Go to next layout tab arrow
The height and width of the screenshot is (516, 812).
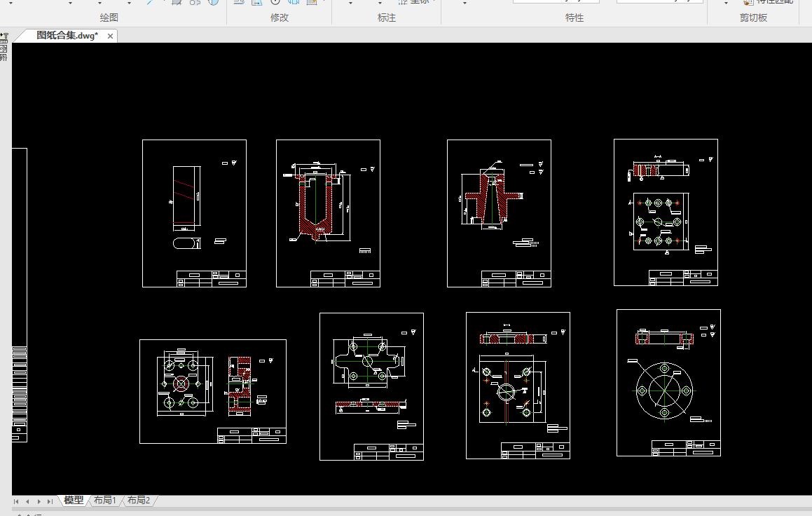point(39,501)
